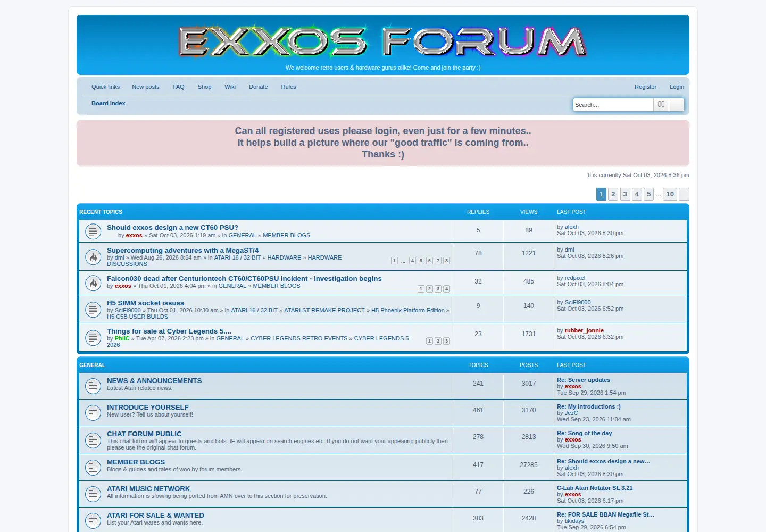Open the Rules page
The width and height of the screenshot is (766, 532).
click(x=289, y=87)
